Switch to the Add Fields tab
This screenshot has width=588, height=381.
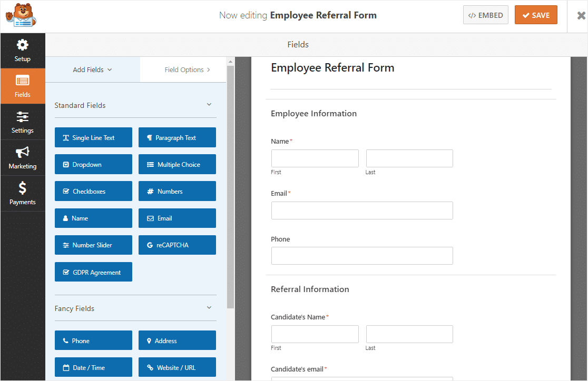93,69
